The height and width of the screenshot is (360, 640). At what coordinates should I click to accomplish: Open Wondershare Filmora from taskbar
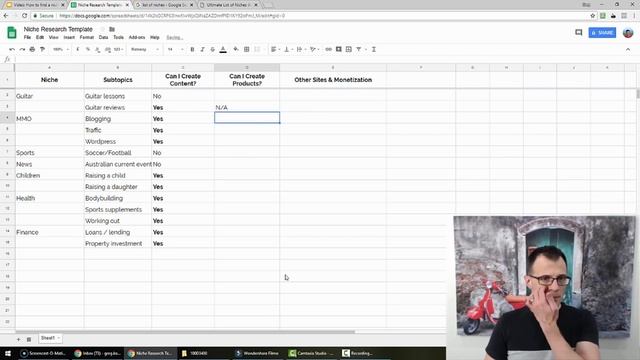pos(259,353)
